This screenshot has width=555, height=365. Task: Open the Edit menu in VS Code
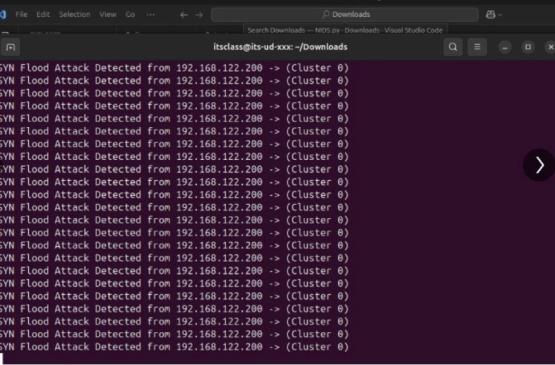[x=43, y=15]
